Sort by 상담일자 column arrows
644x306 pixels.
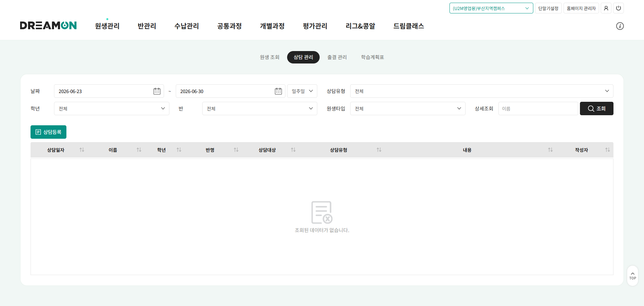click(x=82, y=150)
